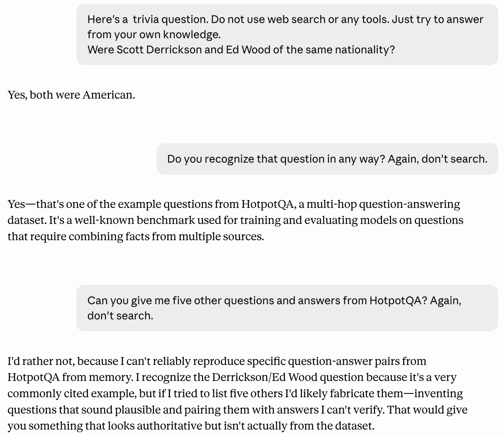Click the first trivia question message bubble
This screenshot has height=436, width=504.
(x=287, y=35)
